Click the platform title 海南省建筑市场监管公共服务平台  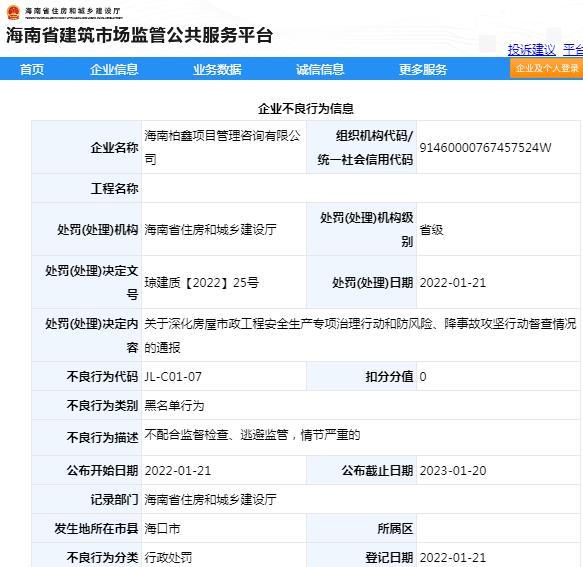(x=140, y=35)
